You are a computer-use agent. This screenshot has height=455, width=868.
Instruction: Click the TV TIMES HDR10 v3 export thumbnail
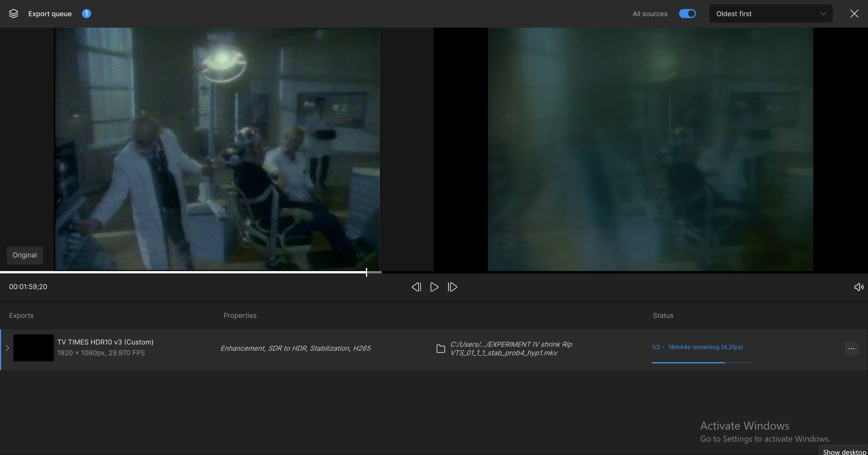coord(33,348)
